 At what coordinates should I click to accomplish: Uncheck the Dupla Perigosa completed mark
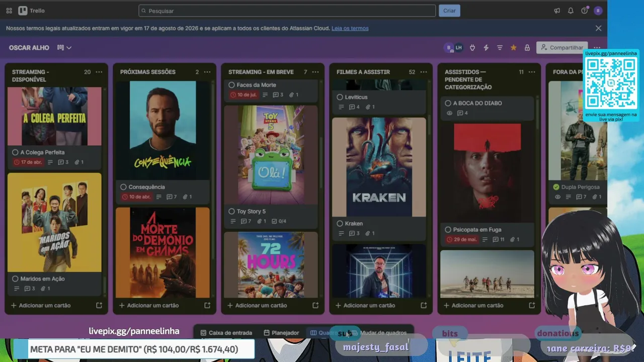coord(556,187)
